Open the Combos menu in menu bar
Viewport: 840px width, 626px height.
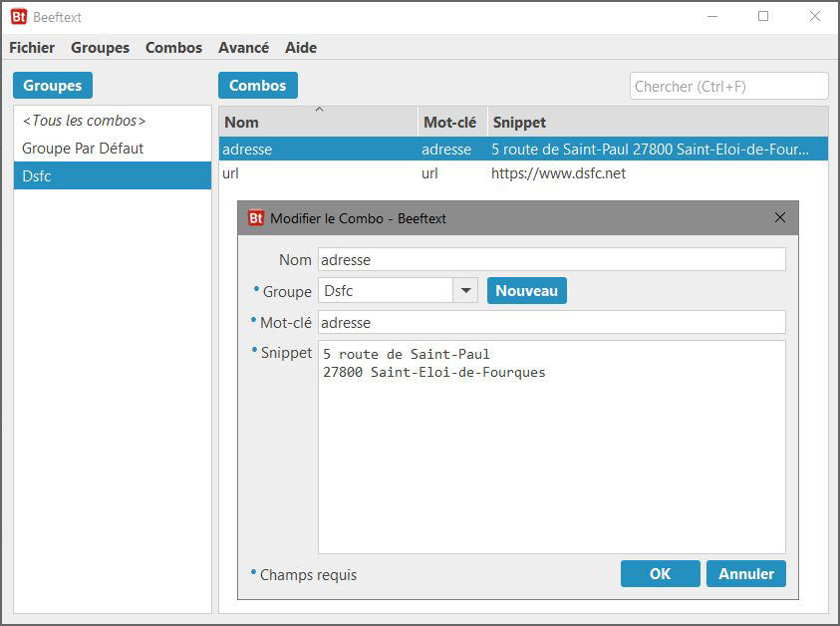tap(173, 48)
